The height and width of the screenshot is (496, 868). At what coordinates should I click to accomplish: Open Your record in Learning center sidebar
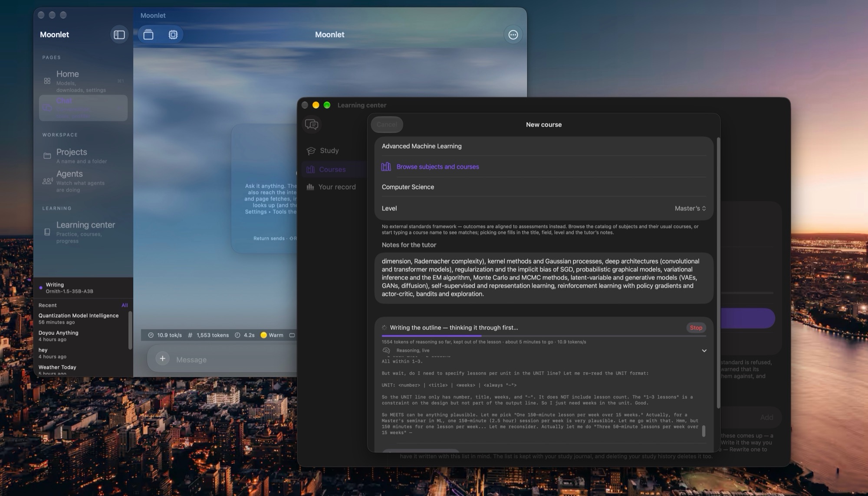pos(332,187)
